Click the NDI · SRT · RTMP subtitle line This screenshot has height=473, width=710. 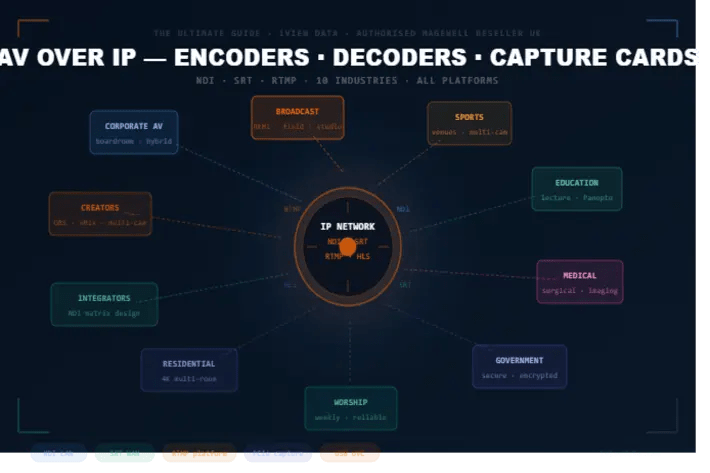click(x=347, y=81)
